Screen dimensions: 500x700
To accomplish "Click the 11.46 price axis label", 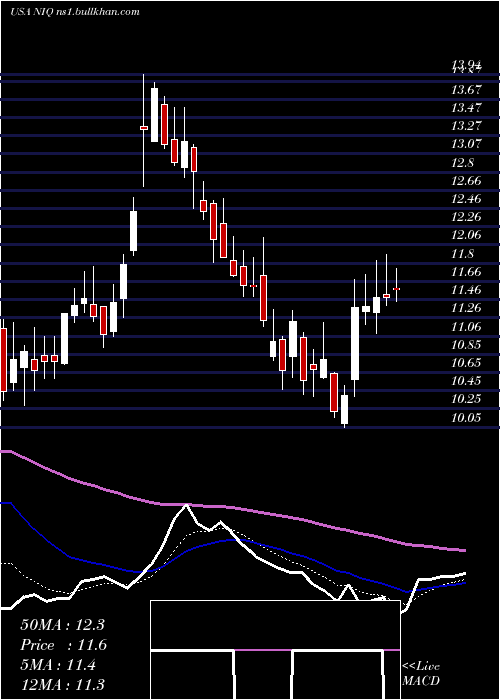I will coord(466,291).
